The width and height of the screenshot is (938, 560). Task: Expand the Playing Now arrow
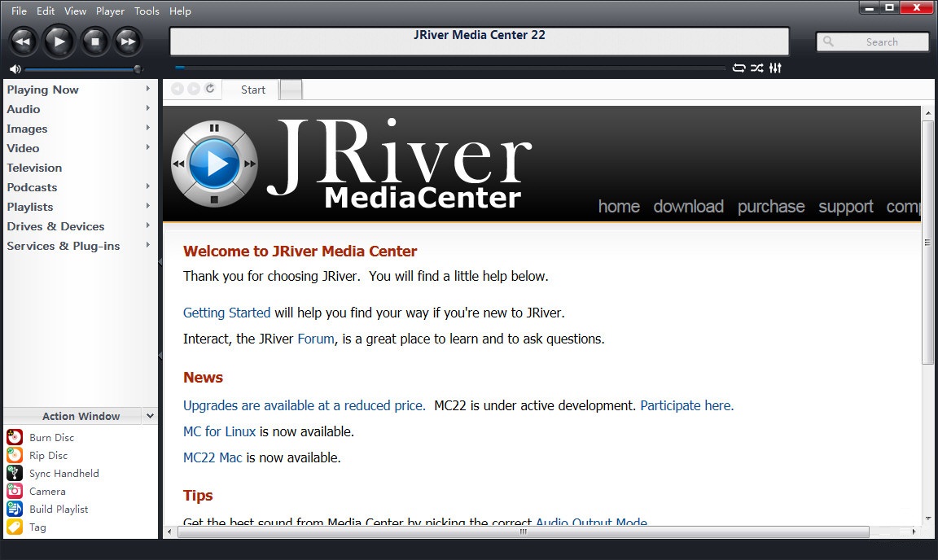click(x=147, y=89)
